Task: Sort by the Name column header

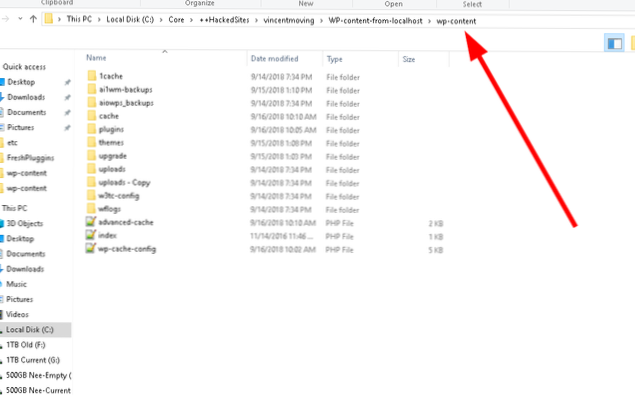Action: pos(96,58)
